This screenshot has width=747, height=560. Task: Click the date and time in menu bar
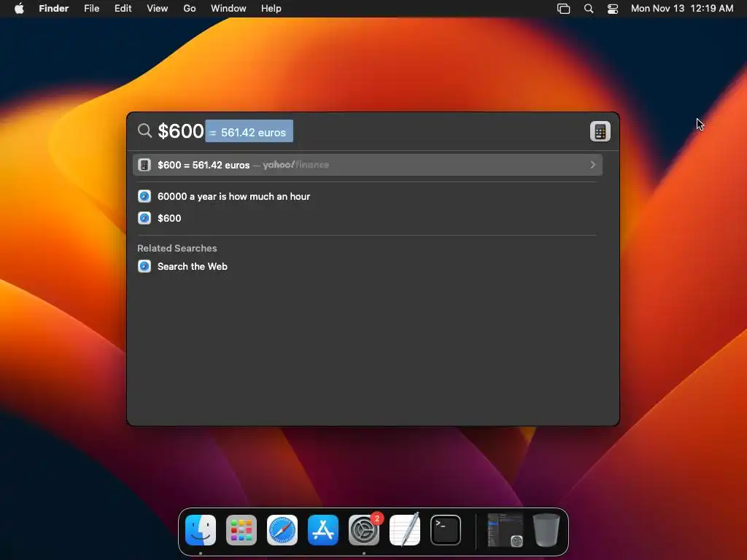pyautogui.click(x=682, y=9)
